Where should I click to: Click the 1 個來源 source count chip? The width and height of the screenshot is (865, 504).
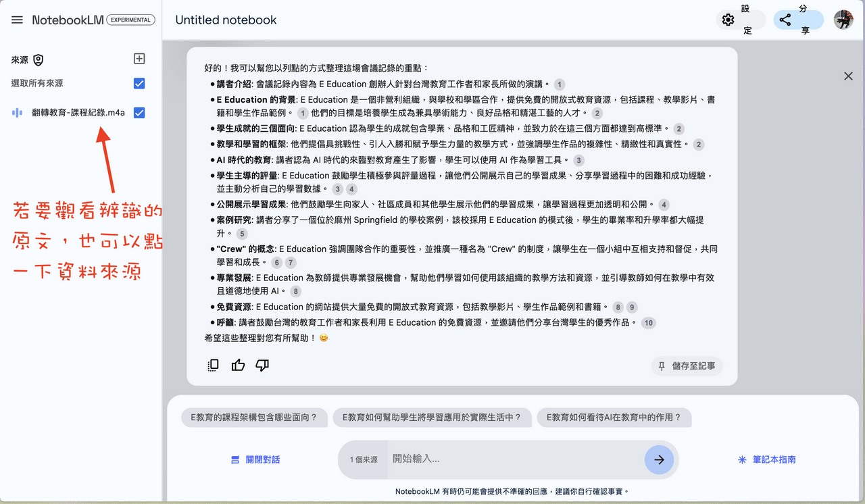click(364, 459)
